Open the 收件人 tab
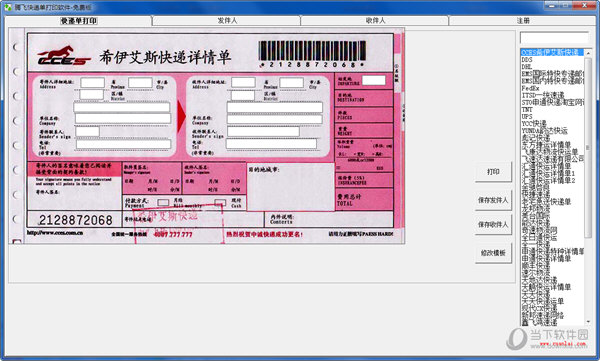 (x=375, y=21)
